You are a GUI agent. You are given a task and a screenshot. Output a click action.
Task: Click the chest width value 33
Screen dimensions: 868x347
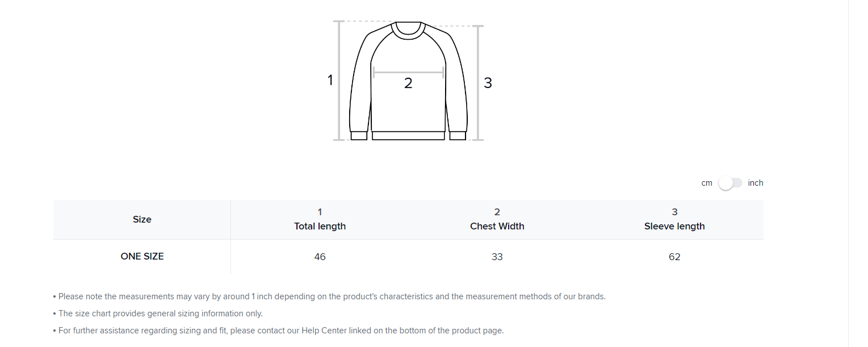[x=497, y=257]
